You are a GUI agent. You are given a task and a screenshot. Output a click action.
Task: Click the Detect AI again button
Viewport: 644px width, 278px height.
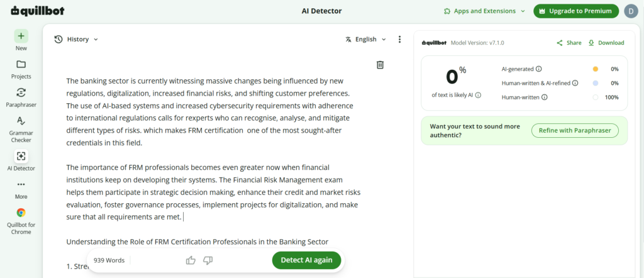coord(307,260)
